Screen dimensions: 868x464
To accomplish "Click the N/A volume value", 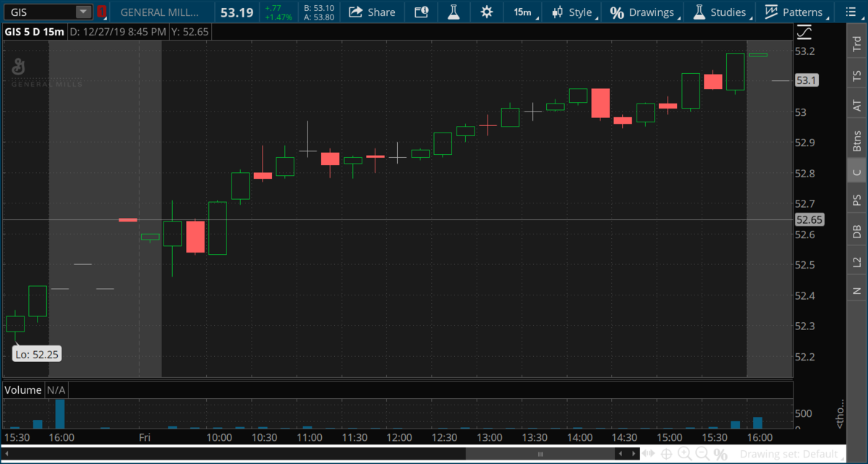I will tap(56, 390).
